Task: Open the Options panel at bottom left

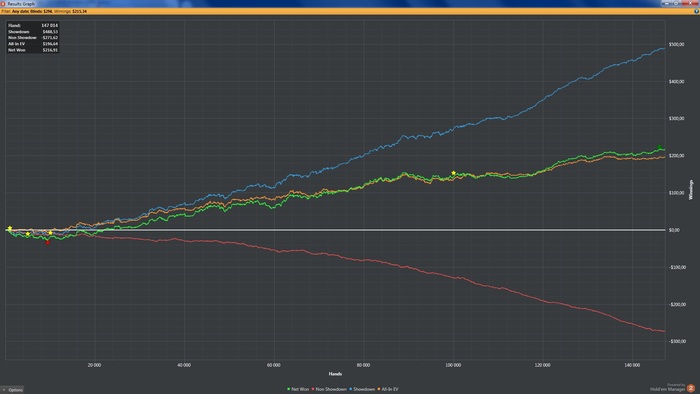Action: click(12, 390)
